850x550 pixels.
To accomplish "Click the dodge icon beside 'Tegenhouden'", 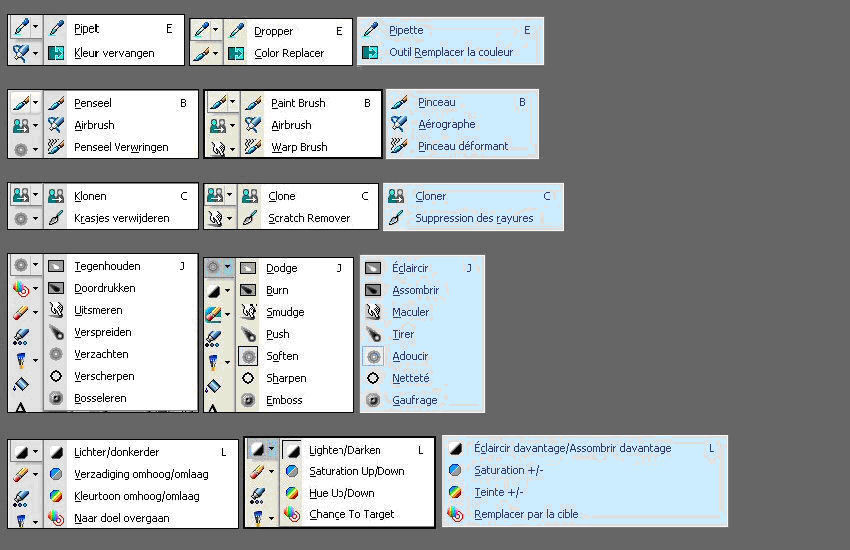I will point(56,266).
